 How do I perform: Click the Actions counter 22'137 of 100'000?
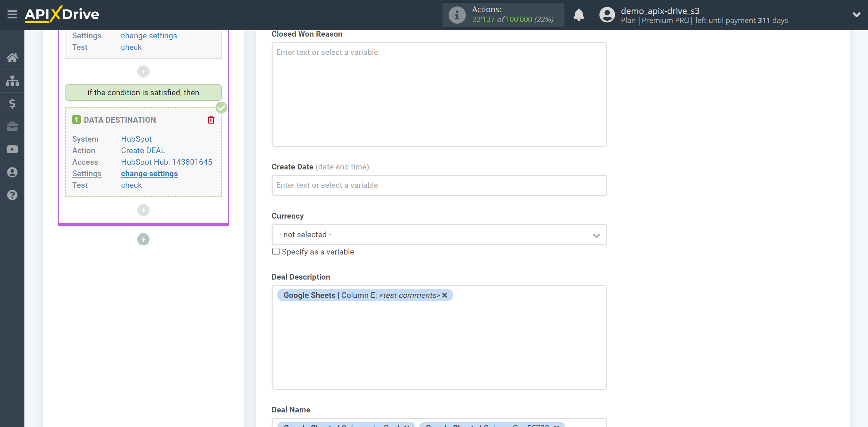[513, 20]
